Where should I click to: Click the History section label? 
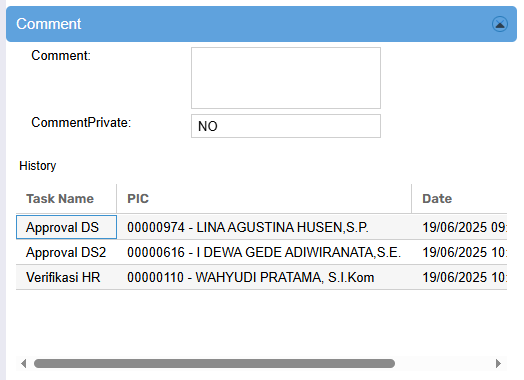tap(38, 166)
